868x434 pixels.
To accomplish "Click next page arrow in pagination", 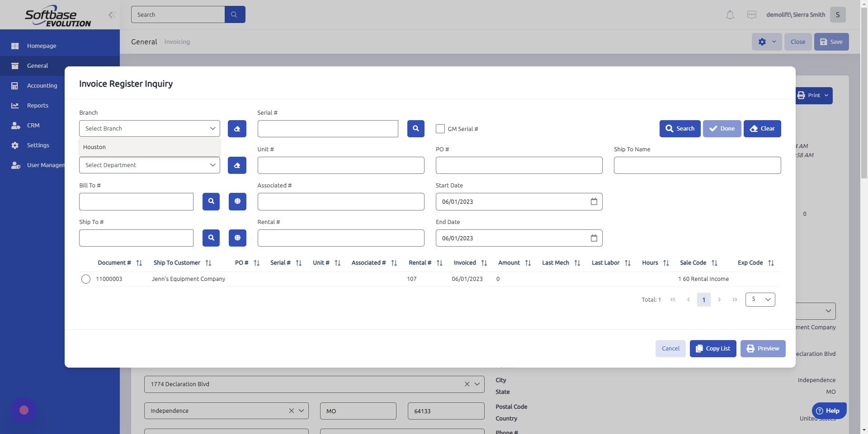I will point(719,299).
